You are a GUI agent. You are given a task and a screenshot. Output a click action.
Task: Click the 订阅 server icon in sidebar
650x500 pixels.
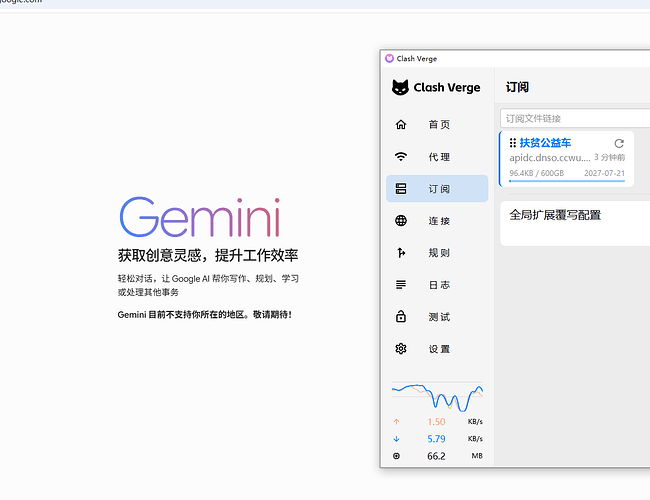[x=401, y=189]
